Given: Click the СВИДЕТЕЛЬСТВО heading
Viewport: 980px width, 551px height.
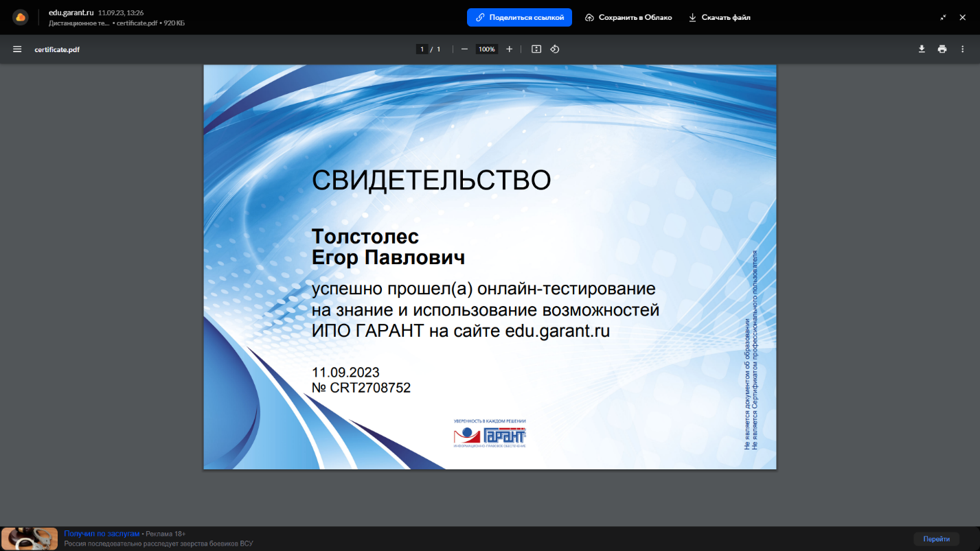Looking at the screenshot, I should [x=431, y=180].
